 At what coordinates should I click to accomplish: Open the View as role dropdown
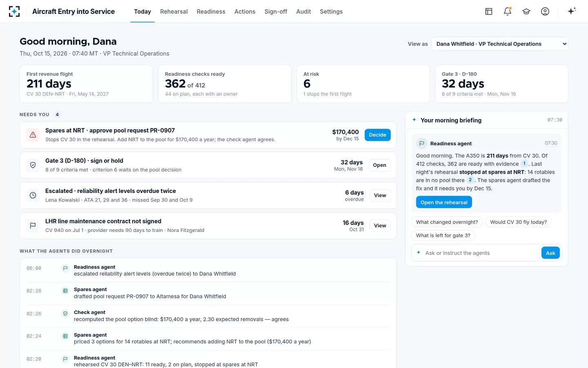click(x=500, y=44)
